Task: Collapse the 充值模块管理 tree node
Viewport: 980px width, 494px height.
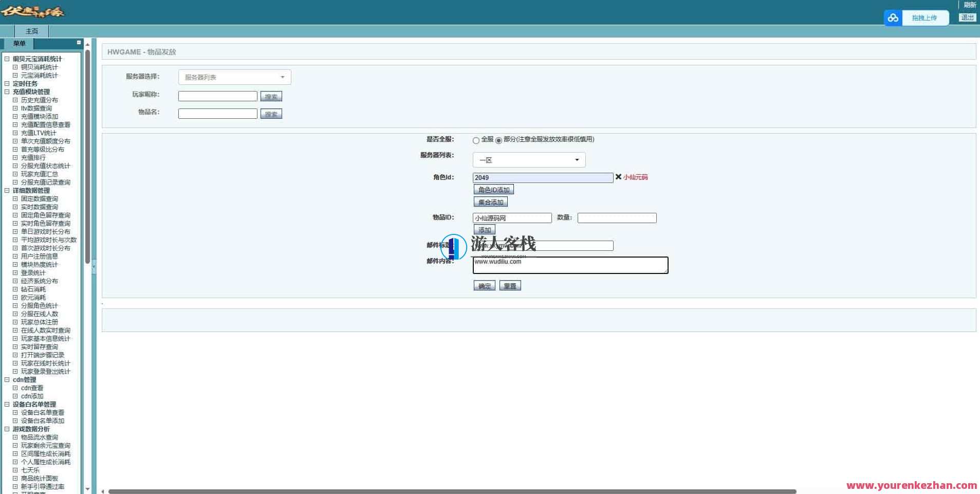Action: click(x=7, y=92)
